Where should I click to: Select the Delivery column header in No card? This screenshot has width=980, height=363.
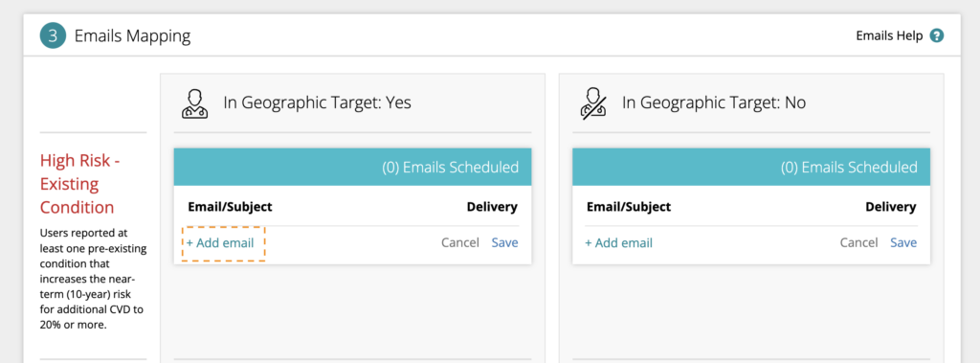coord(891,207)
